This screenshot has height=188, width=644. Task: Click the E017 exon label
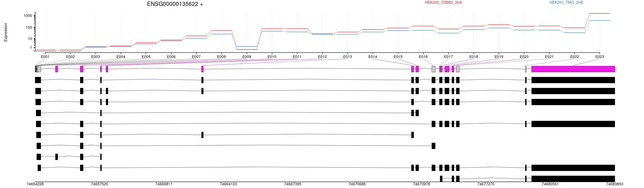pos(448,57)
